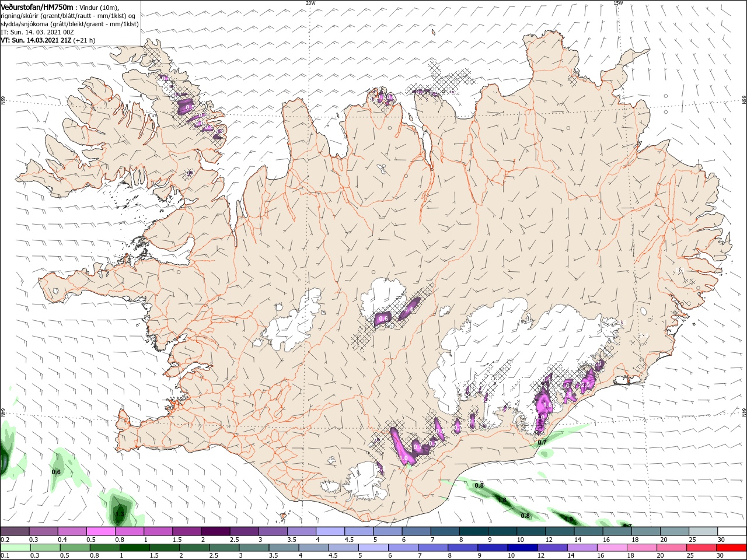Click the 'VT: Sun. 14.03.2021 21Z (+21 h)' line
Image resolution: width=747 pixels, height=560 pixels.
point(48,40)
